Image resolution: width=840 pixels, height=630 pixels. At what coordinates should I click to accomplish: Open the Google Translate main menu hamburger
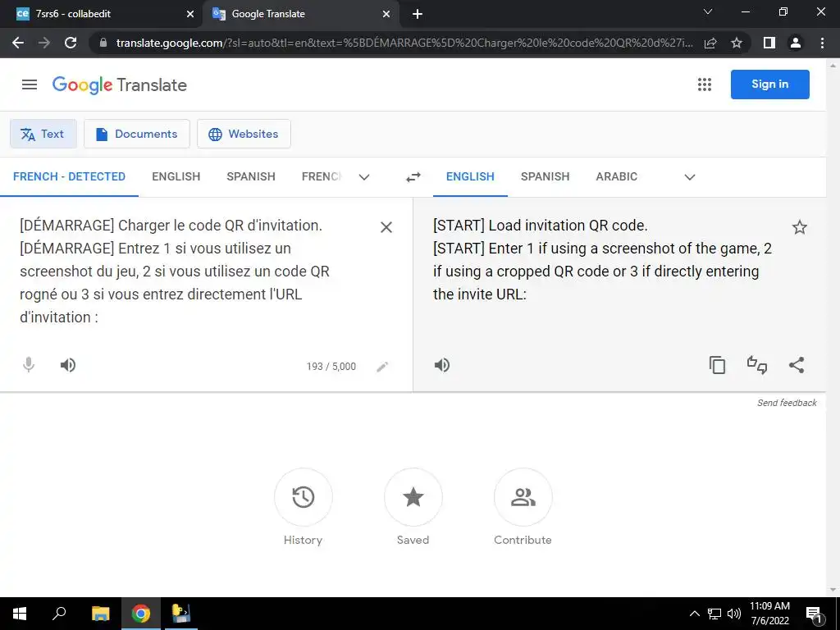30,84
